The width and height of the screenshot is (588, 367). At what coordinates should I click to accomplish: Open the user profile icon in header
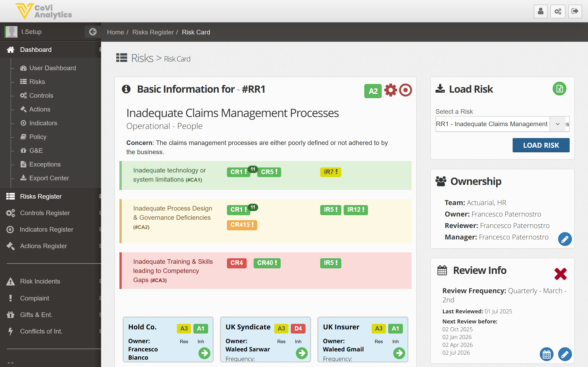tap(540, 11)
